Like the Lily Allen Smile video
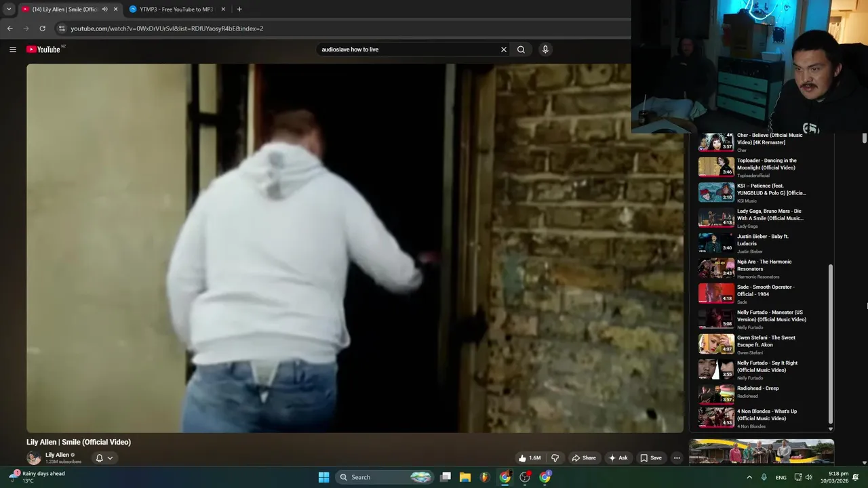This screenshot has height=488, width=868. [x=530, y=458]
